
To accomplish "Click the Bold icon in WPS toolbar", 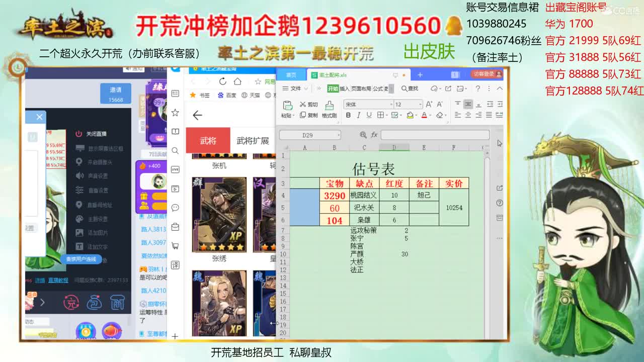I will [x=348, y=115].
